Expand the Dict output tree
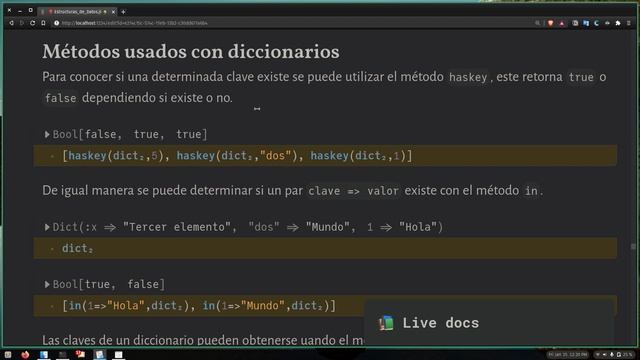This screenshot has width=640, height=360. point(47,227)
